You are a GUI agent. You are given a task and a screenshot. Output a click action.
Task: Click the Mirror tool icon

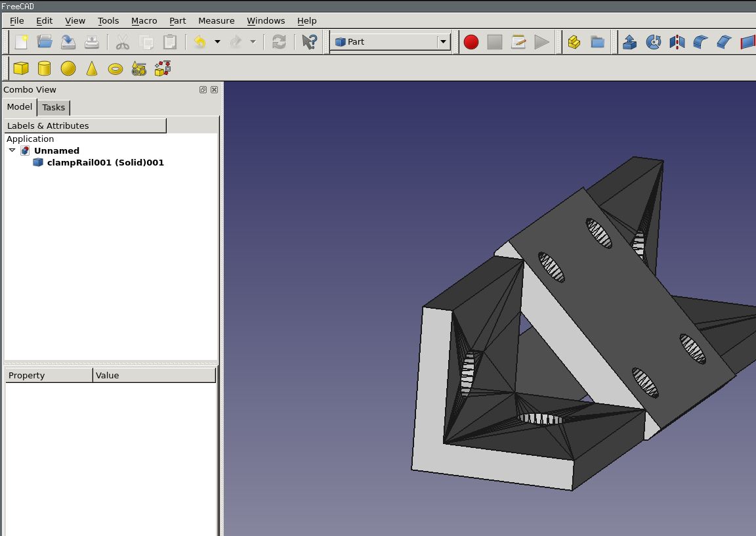point(677,42)
